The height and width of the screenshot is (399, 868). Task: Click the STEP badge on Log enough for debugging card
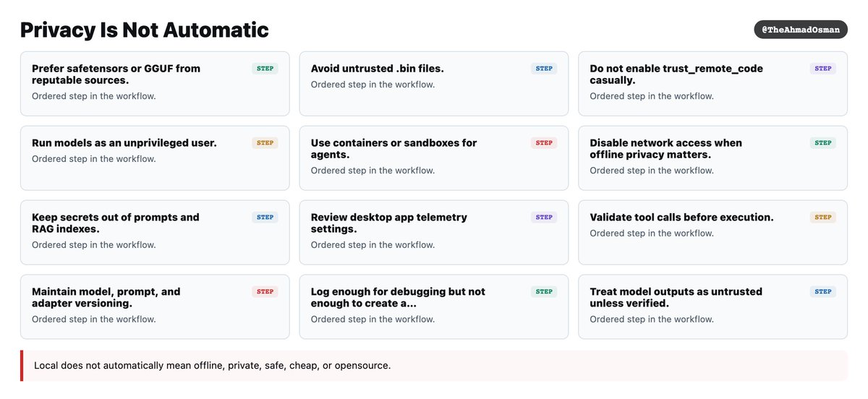point(544,292)
